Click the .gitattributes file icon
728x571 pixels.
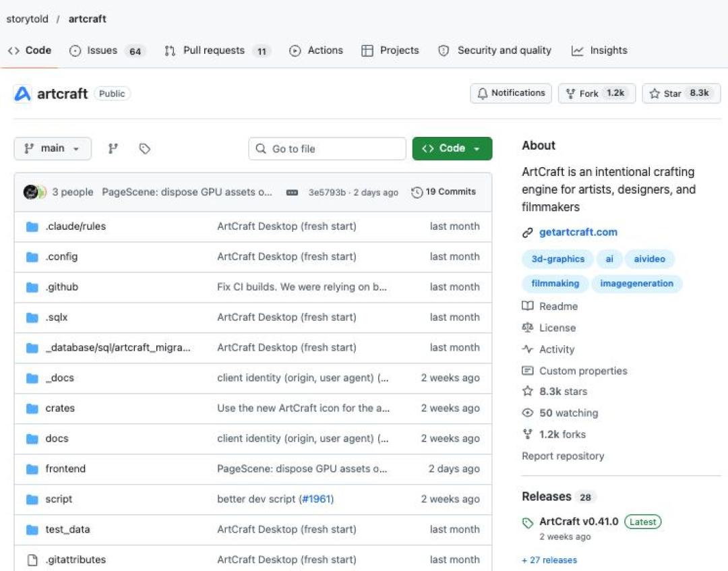click(x=32, y=560)
